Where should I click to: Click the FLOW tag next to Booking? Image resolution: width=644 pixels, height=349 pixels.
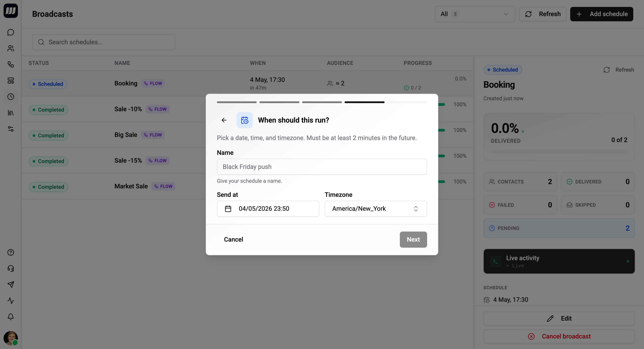[x=153, y=83]
